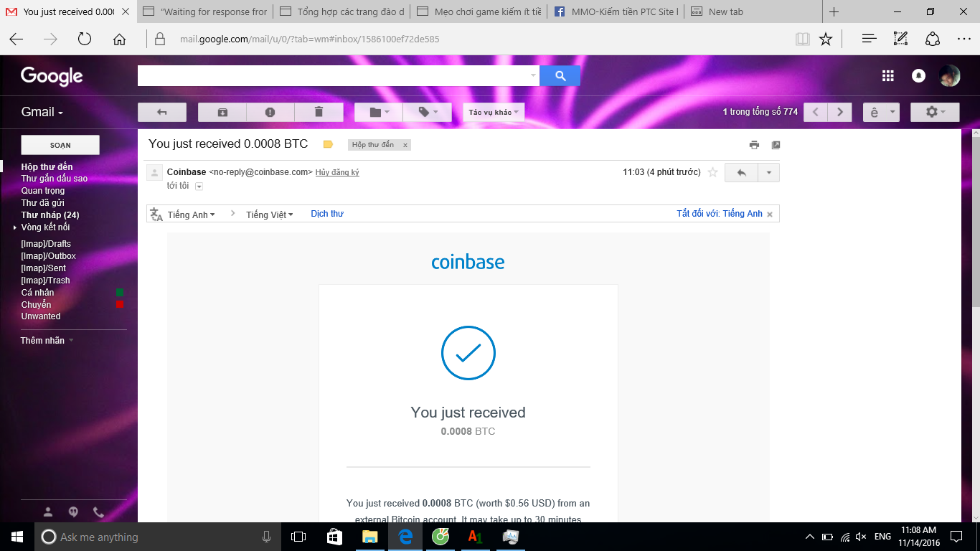980x551 pixels.
Task: Toggle the yellow importance marker
Action: (x=328, y=144)
